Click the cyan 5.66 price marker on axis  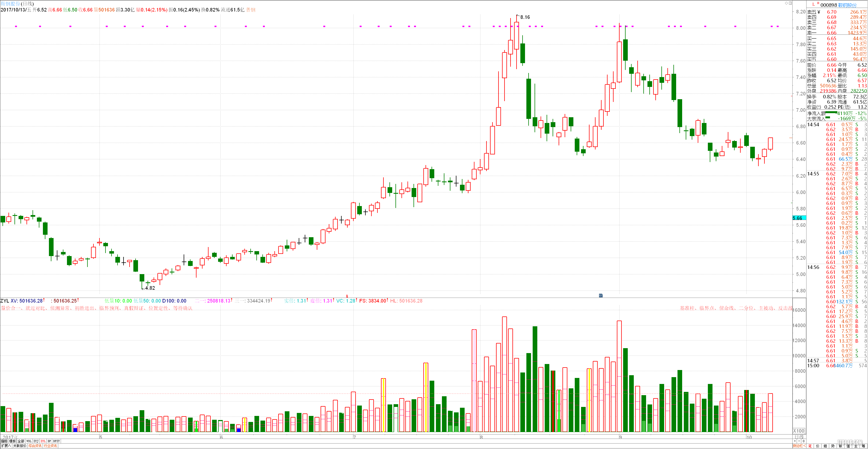[799, 218]
